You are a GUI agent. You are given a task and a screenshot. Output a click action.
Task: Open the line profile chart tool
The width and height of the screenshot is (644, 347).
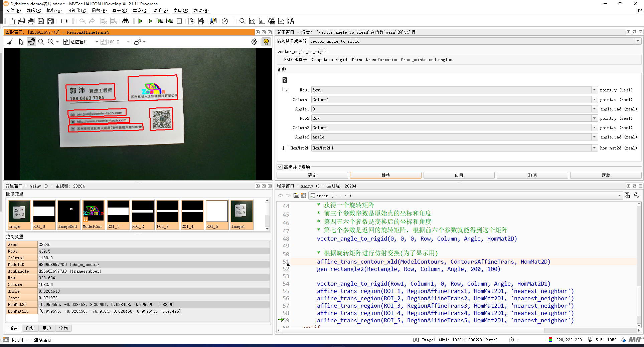[x=281, y=21]
